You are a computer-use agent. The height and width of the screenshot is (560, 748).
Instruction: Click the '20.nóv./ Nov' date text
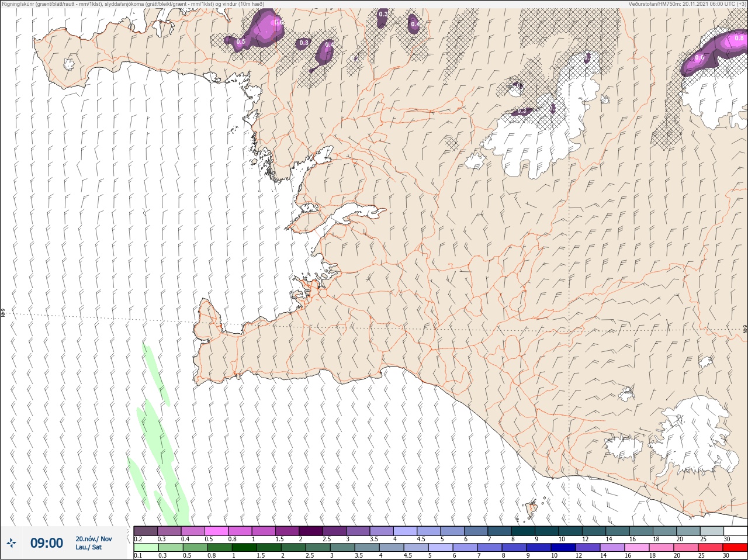click(x=93, y=539)
